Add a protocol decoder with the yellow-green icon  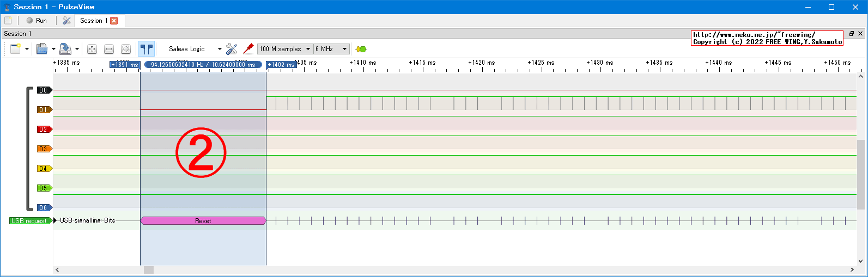click(361, 49)
